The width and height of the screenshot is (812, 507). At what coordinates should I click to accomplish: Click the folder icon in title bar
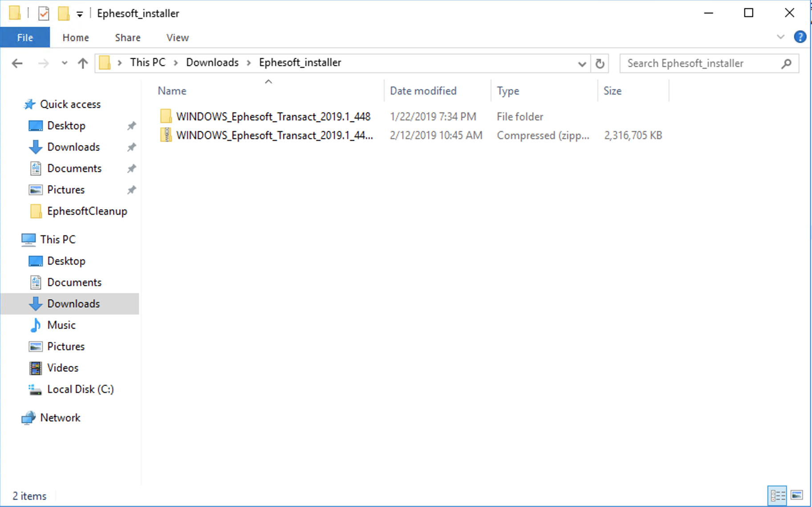point(15,13)
